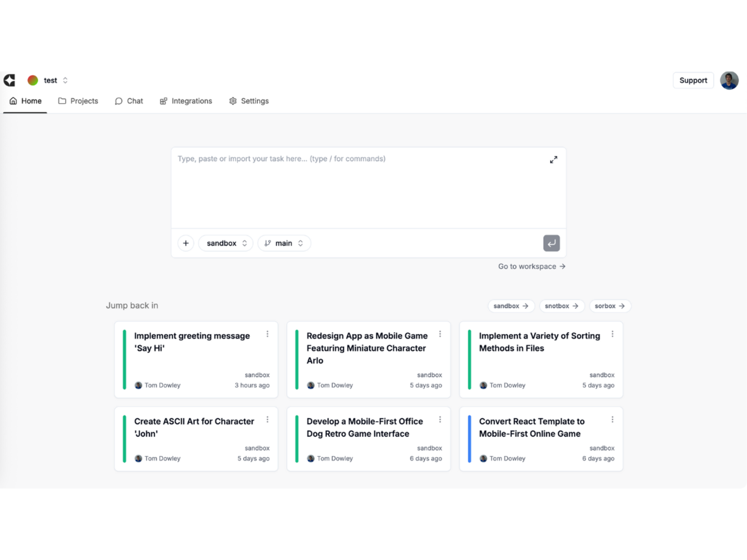Screen dimensions: 747x560
Task: Switch to the Projects tab
Action: coord(78,101)
